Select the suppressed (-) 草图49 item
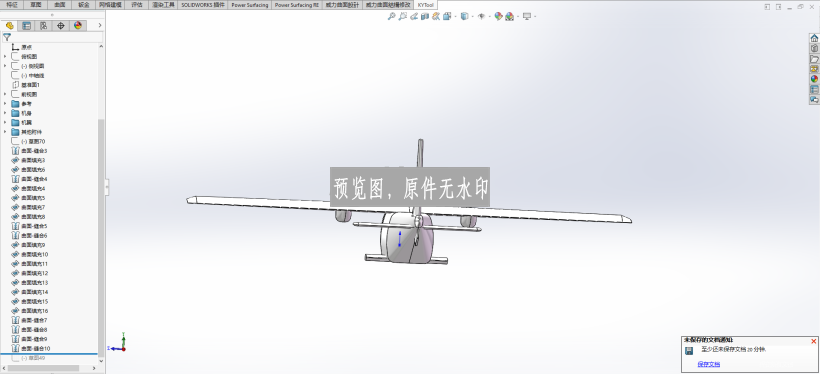820x374 pixels. (x=33, y=358)
